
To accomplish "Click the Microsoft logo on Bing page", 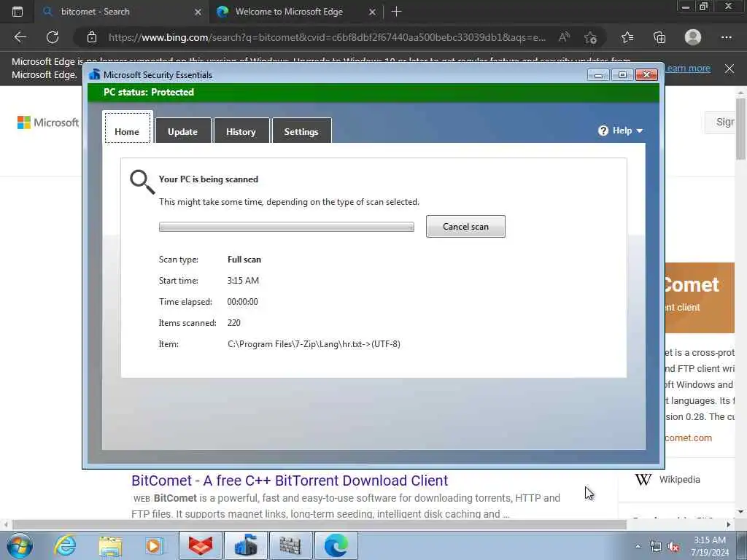I will (x=47, y=122).
